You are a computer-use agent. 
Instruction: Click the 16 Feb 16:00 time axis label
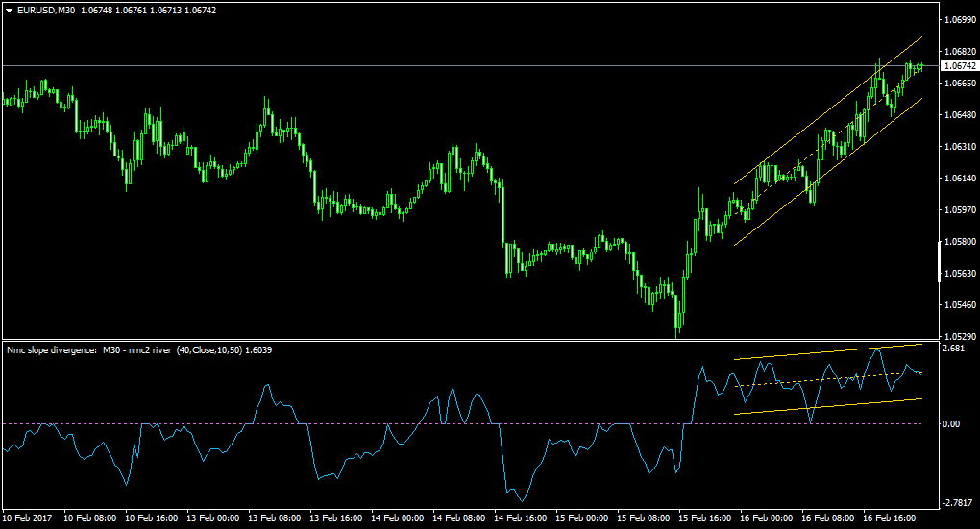tap(889, 518)
